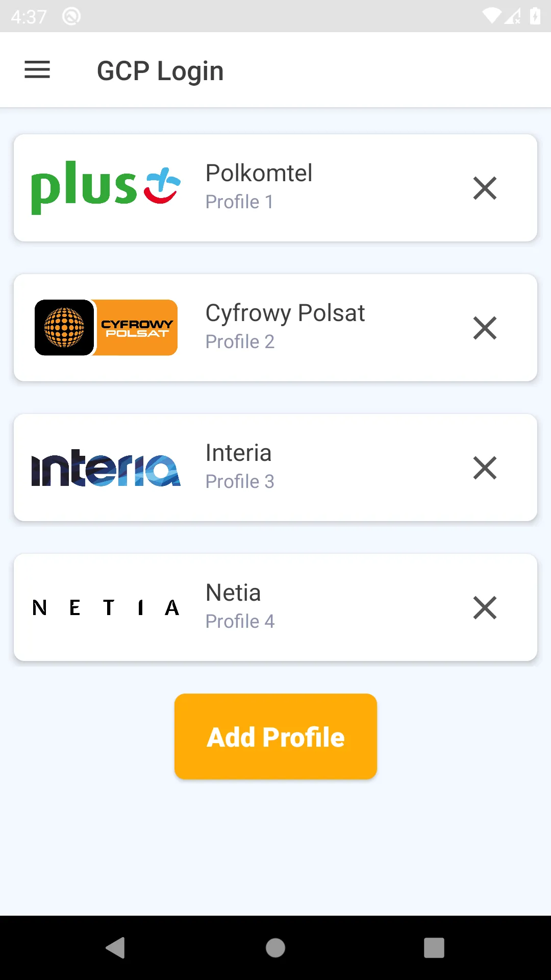Select the Netia profile name
The width and height of the screenshot is (551, 980).
click(x=233, y=593)
